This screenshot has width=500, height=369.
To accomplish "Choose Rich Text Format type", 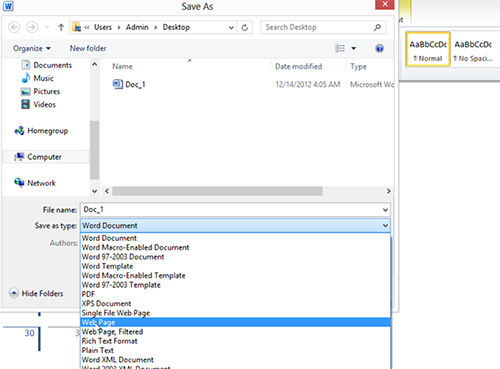I will pos(236,341).
